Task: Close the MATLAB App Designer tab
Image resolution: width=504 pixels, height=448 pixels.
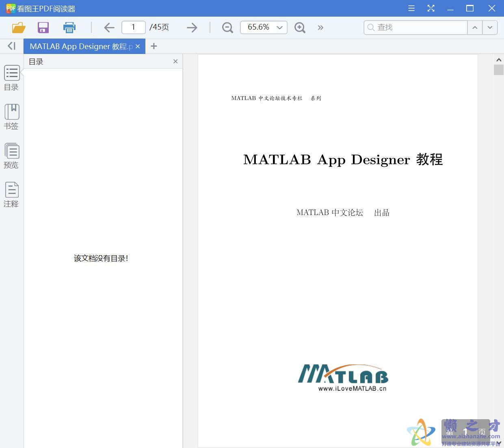Action: (x=138, y=46)
